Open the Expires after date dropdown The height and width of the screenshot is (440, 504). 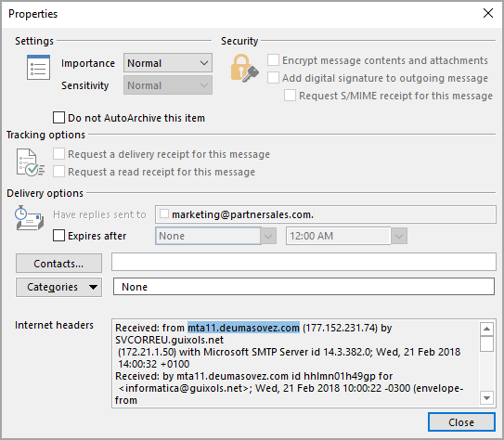tap(268, 236)
